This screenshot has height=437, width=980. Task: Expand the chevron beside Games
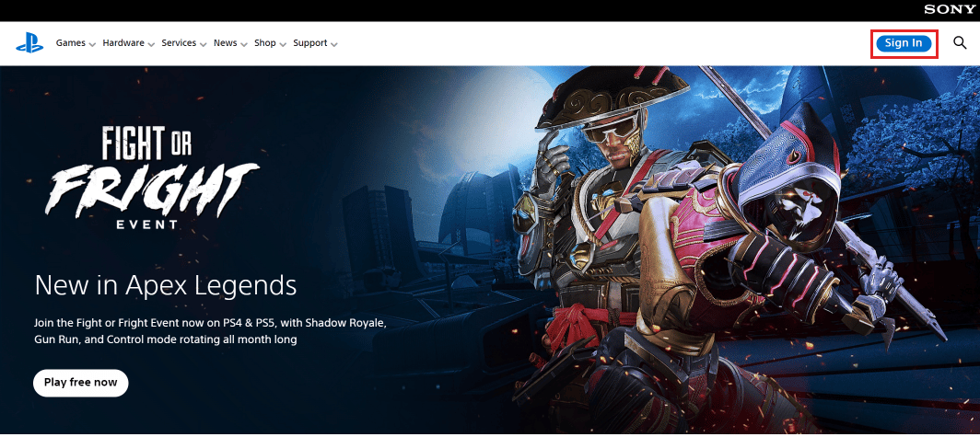92,44
